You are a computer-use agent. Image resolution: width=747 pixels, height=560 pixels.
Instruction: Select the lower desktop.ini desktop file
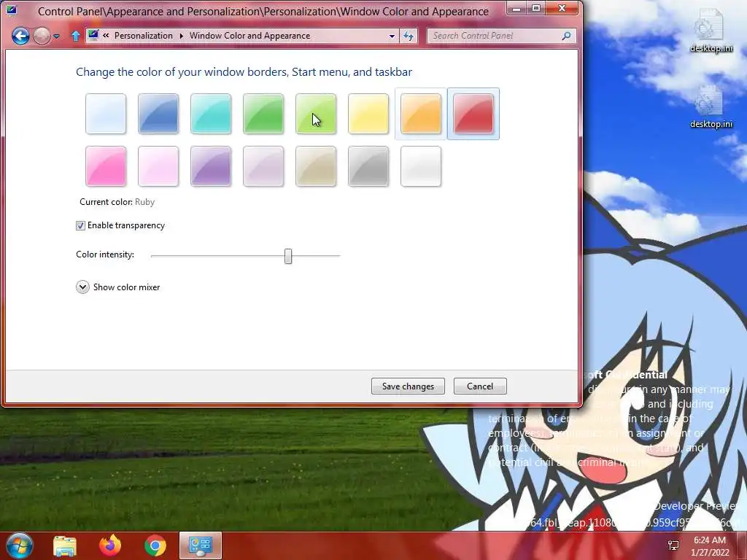pyautogui.click(x=711, y=106)
